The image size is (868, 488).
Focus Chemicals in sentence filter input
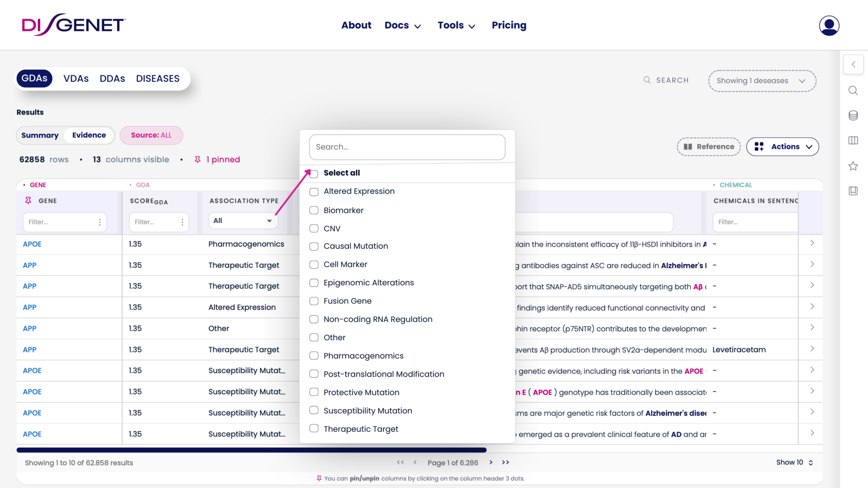click(756, 222)
